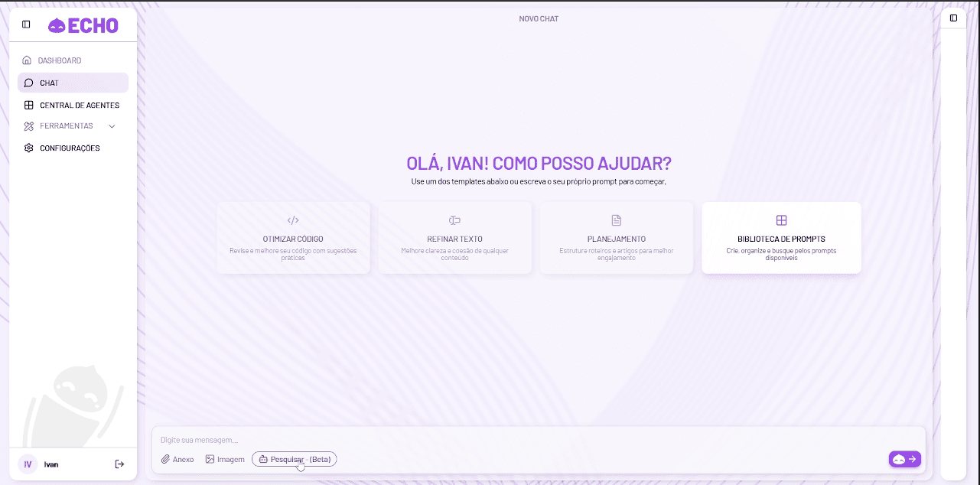This screenshot has width=980, height=485.
Task: Log out using the exit arrow icon
Action: [x=119, y=464]
